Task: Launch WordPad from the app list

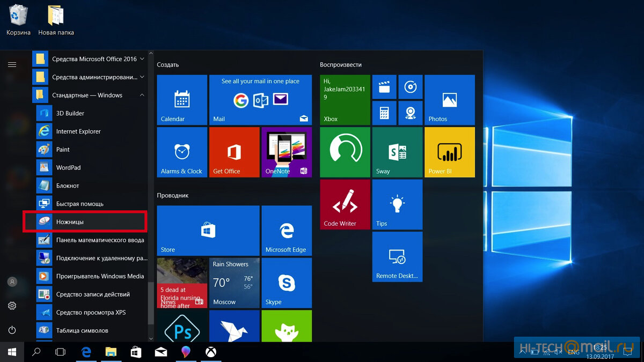Action: pyautogui.click(x=90, y=167)
